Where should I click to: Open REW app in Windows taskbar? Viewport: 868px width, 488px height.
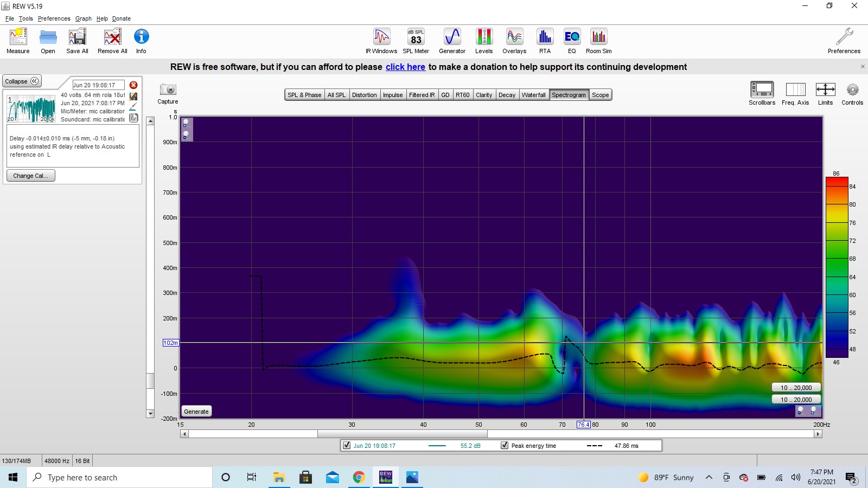tap(386, 477)
